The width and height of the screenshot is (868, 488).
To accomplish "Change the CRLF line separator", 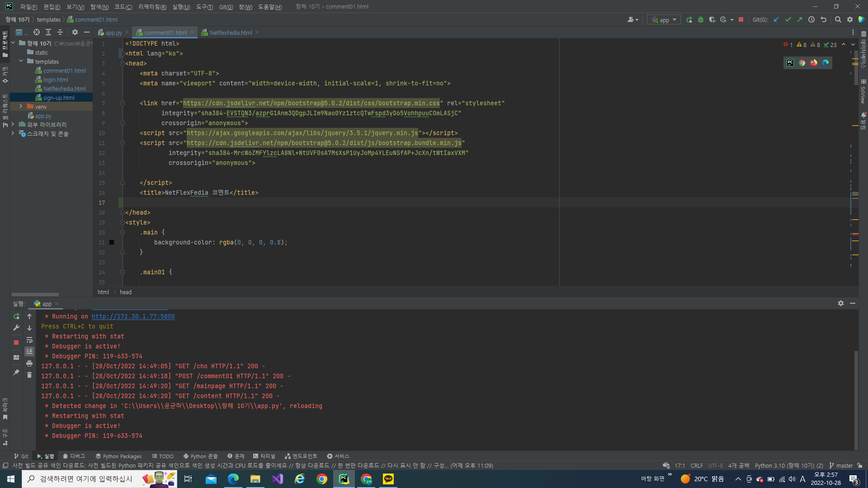I will [697, 465].
